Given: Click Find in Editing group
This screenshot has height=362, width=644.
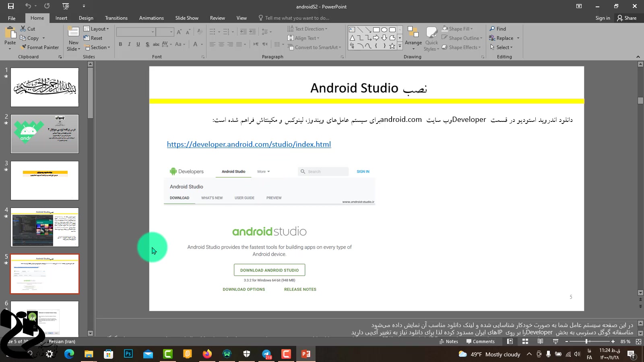Looking at the screenshot, I should (x=498, y=29).
